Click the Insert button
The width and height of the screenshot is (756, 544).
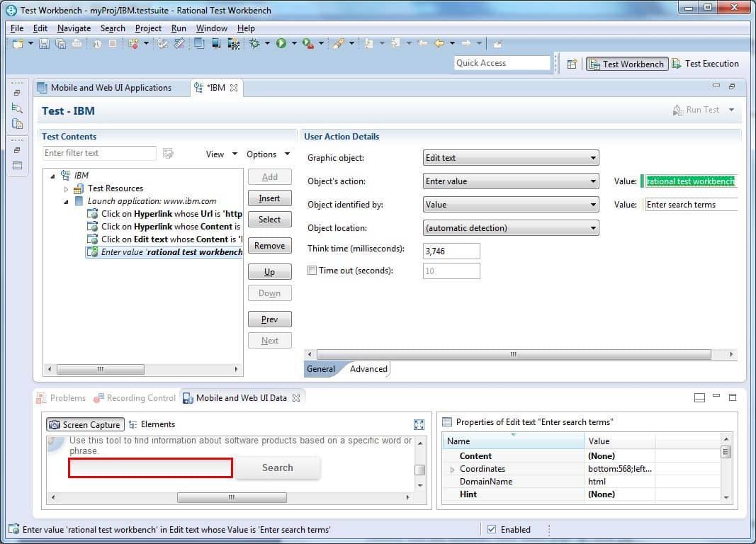[269, 198]
